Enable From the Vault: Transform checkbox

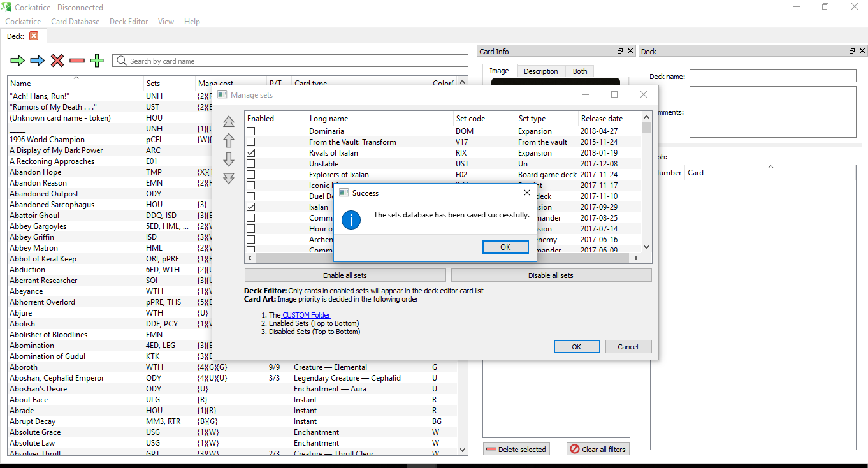pyautogui.click(x=250, y=142)
